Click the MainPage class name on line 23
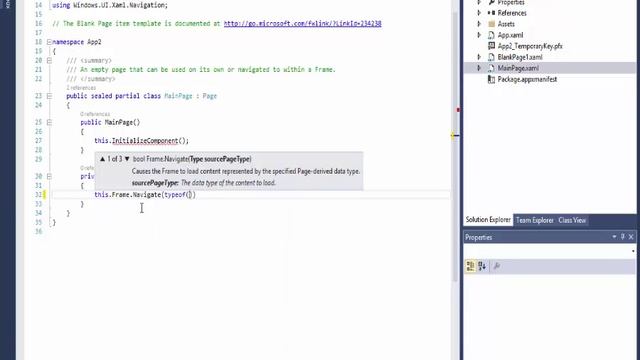Viewport: 640px width, 360px height. [178, 96]
